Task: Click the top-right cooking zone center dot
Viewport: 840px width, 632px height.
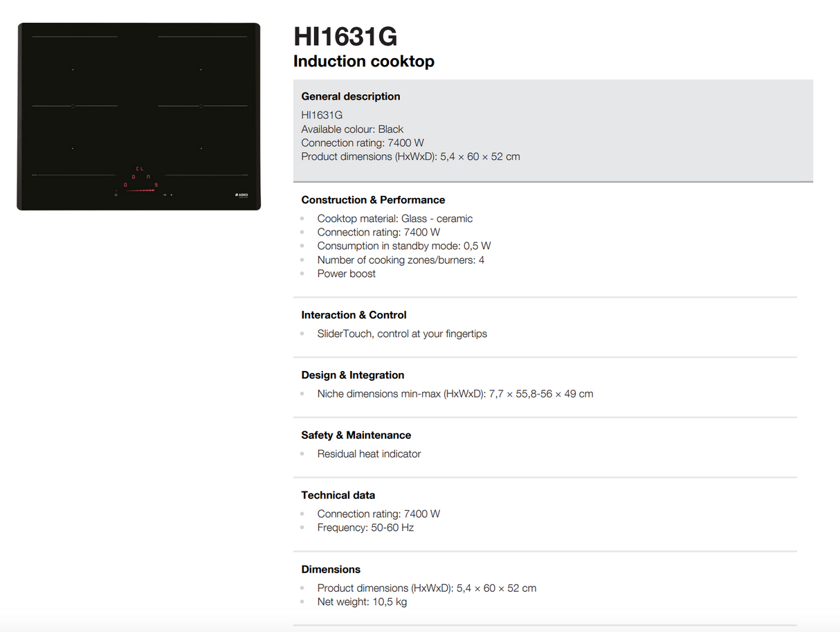Action: point(201,69)
